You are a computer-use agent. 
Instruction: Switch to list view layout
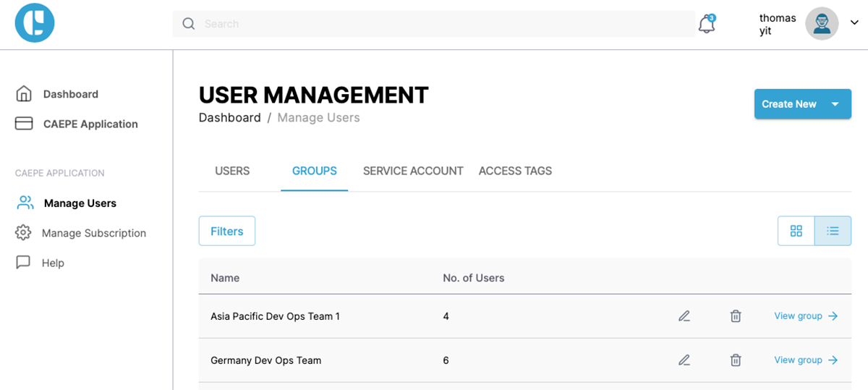pyautogui.click(x=833, y=232)
